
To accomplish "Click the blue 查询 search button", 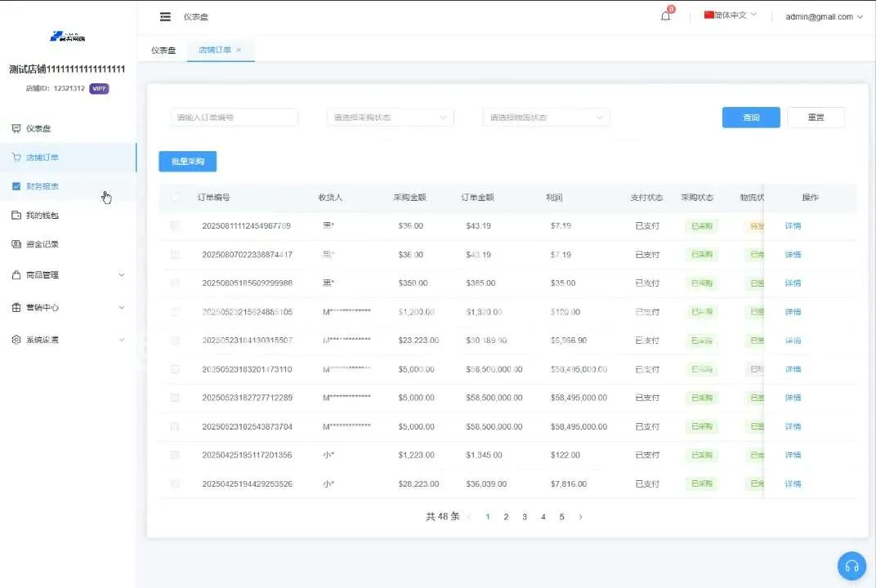I will click(751, 118).
